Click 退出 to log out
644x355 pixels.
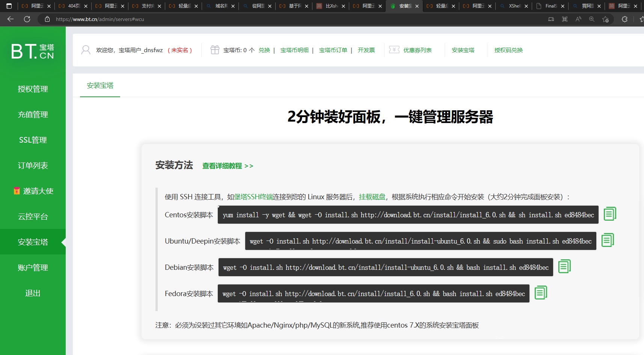click(33, 293)
